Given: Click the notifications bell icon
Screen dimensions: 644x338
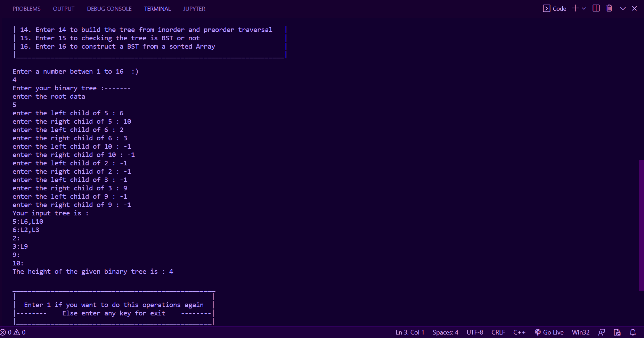Looking at the screenshot, I should coord(633,332).
